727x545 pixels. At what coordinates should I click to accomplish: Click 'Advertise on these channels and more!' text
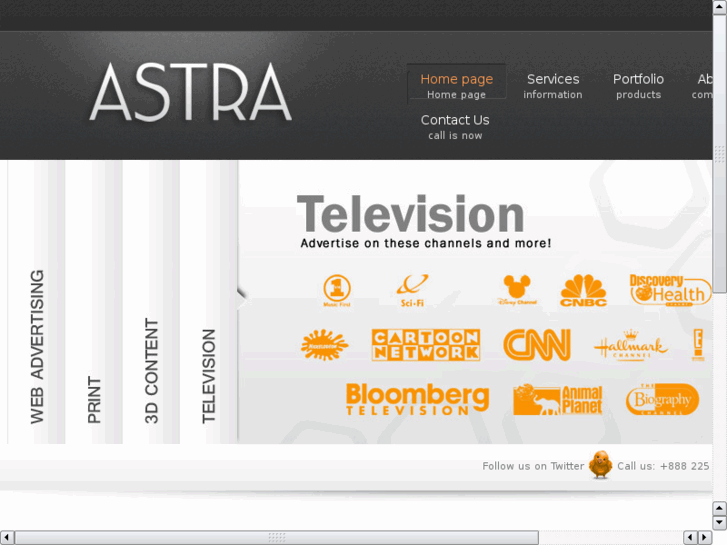pyautogui.click(x=426, y=244)
